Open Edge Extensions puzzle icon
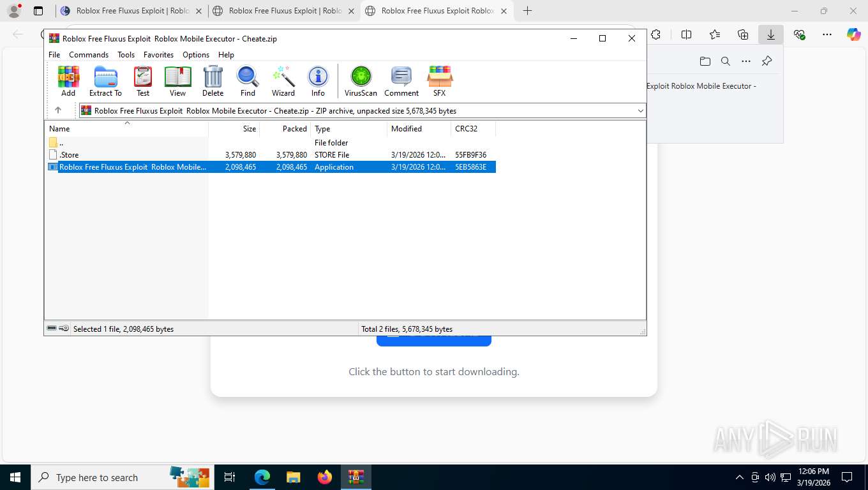The image size is (868, 490). click(655, 35)
